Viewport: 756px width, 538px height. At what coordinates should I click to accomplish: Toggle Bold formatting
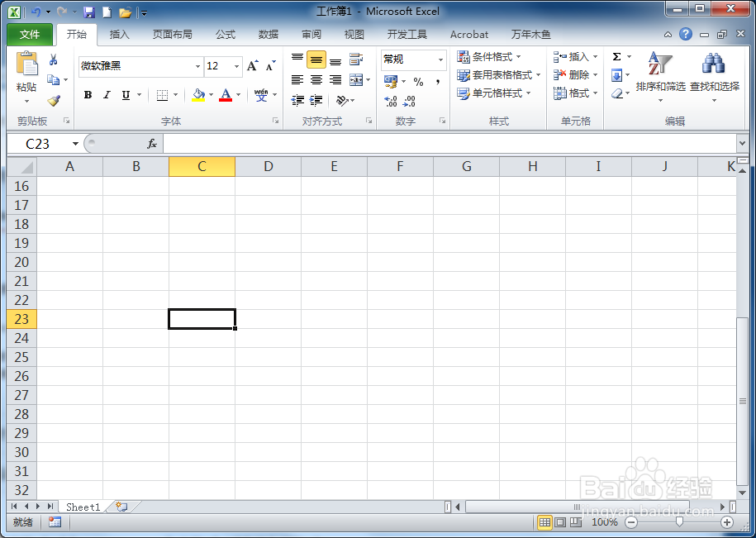pyautogui.click(x=88, y=95)
